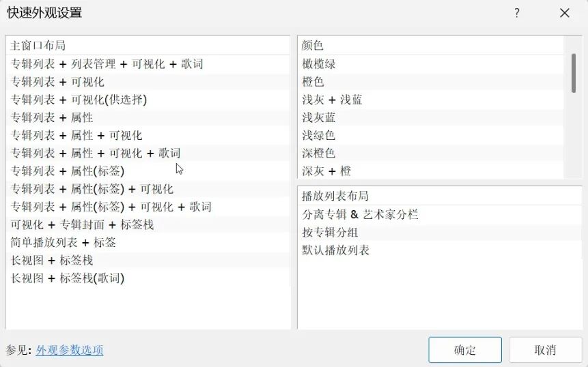Viewport: 588px width, 367px height.
Task: Pick 专辑列表 + 属性 + 可视化 + 歌词 layout
Action: coord(96,153)
